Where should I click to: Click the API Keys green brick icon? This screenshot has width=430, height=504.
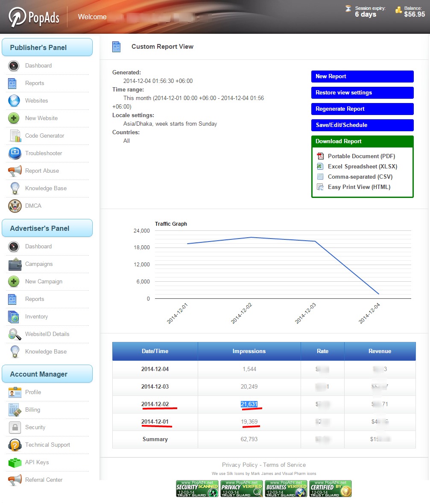pyautogui.click(x=15, y=463)
